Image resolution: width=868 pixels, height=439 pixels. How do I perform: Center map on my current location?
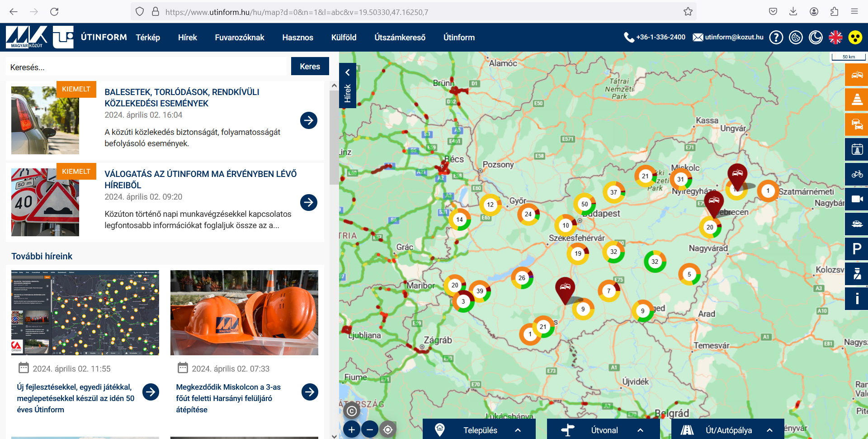[x=388, y=429]
